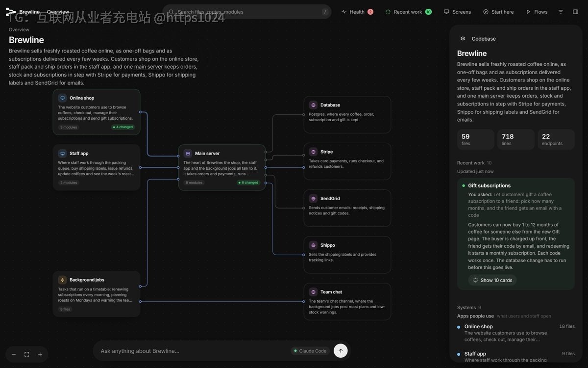This screenshot has height=368, width=588.
Task: Toggle the side panel layout icon
Action: 575,12
